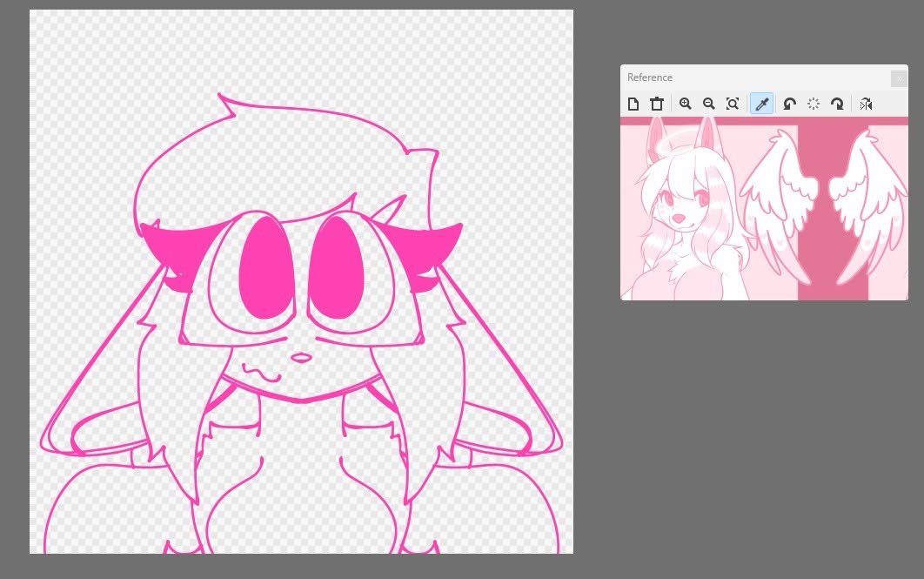The height and width of the screenshot is (579, 924).
Task: Zoom in on the reference image
Action: (685, 104)
